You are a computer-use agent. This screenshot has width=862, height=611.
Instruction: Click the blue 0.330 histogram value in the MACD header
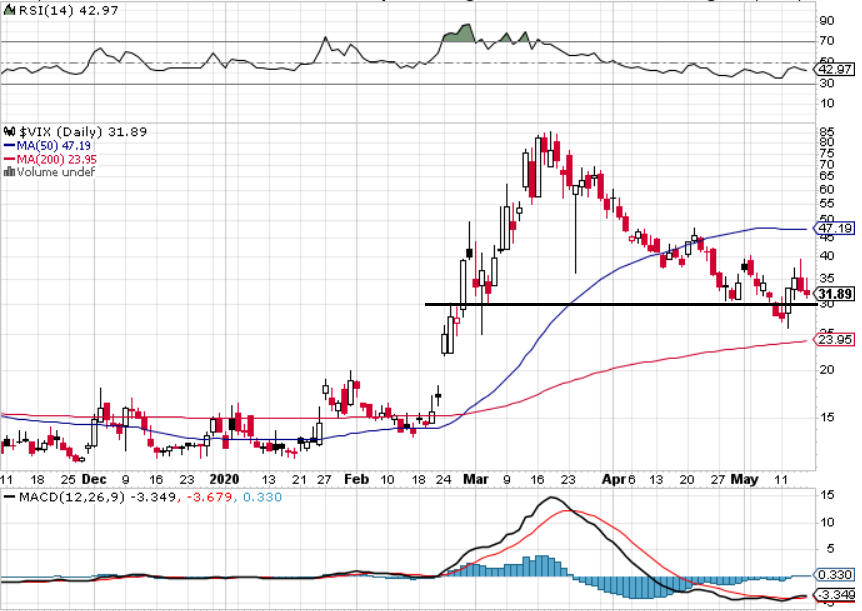pyautogui.click(x=262, y=497)
